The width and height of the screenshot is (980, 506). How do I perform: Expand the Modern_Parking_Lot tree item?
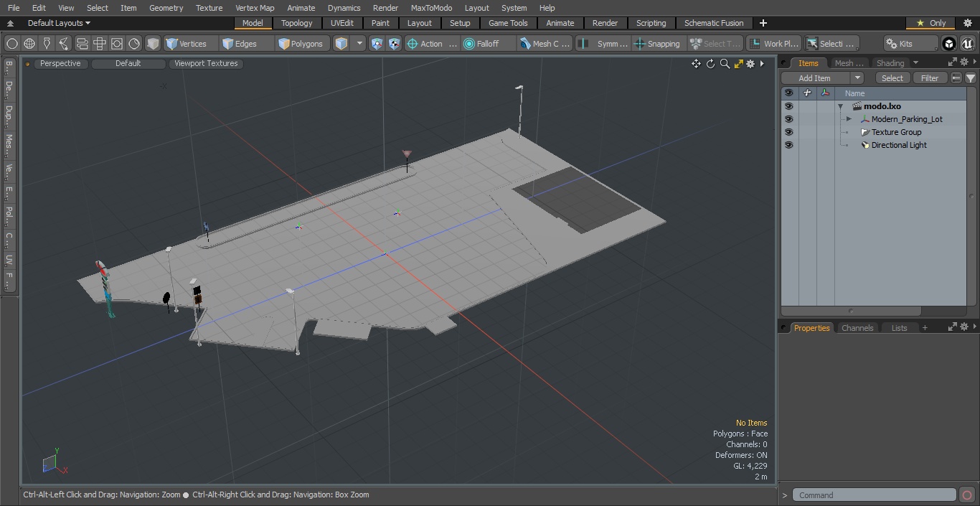tap(849, 119)
